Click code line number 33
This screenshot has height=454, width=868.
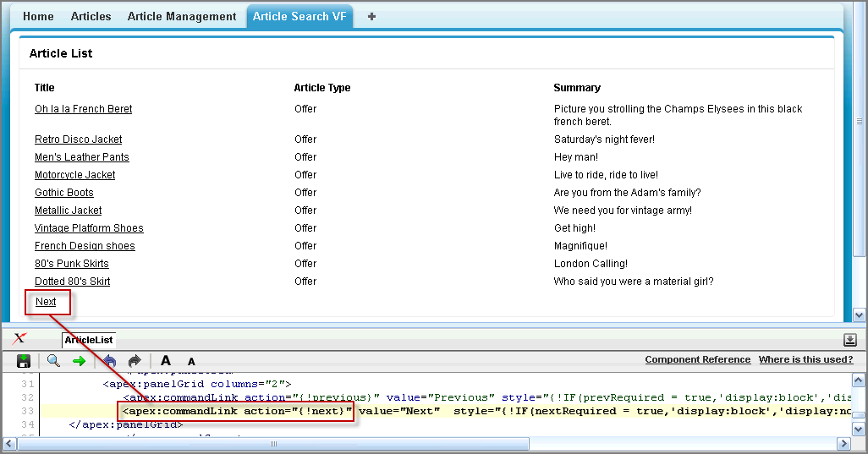tap(28, 411)
